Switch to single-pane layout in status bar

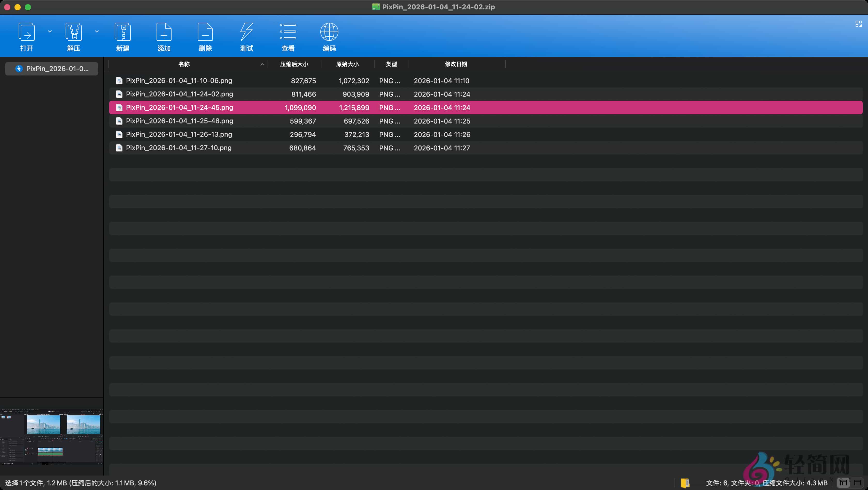[x=858, y=483]
